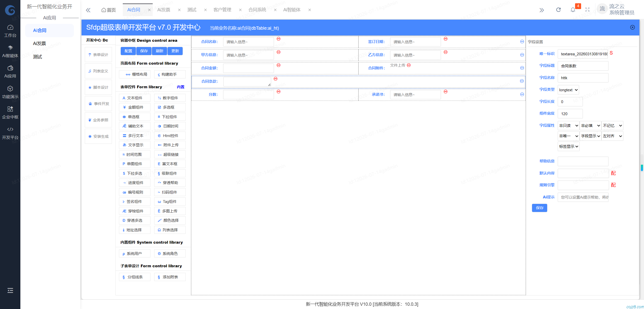This screenshot has width=644, height=309.
Task: Add 栅格布局 layout control
Action: [135, 74]
